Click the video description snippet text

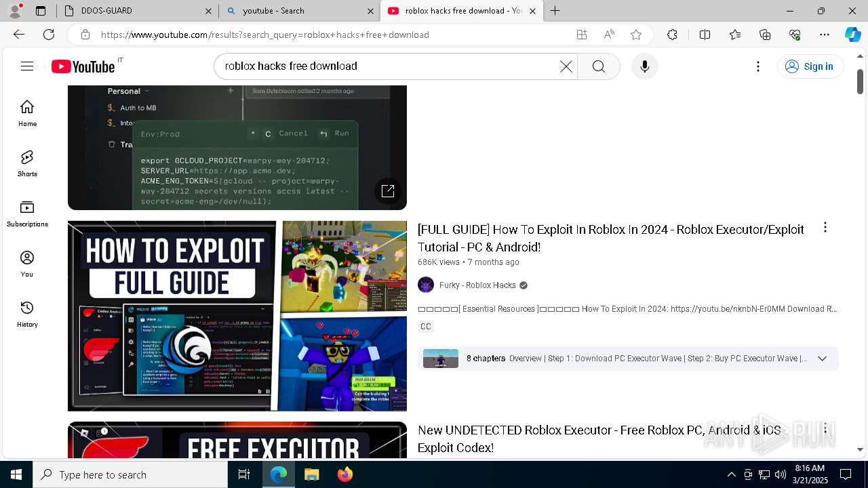coord(627,309)
